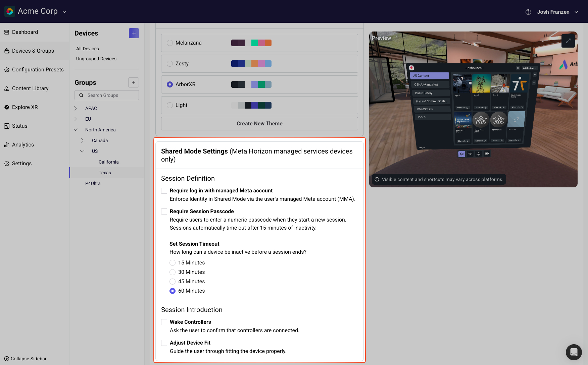Click the info icon in preview notice
This screenshot has height=365, width=588.
[x=377, y=179]
